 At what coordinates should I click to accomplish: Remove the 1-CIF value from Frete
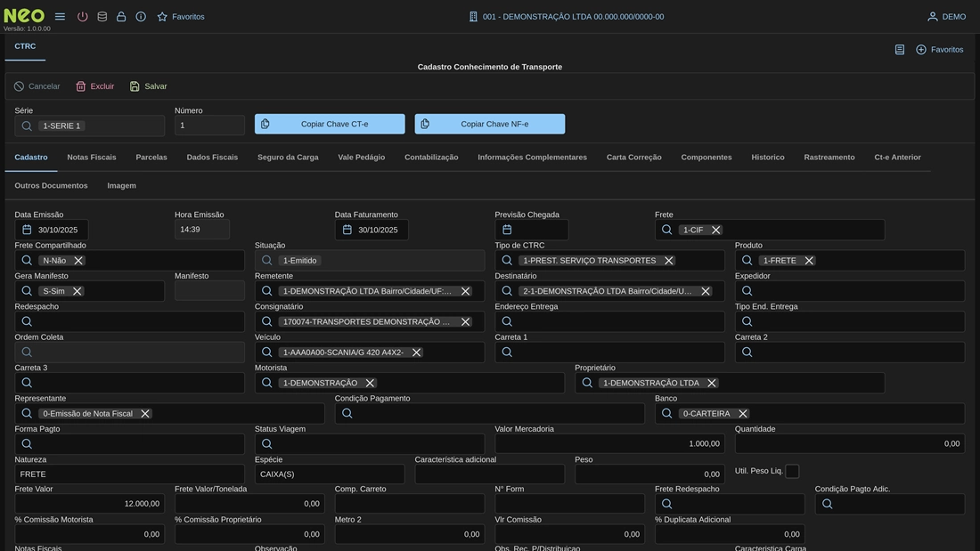click(716, 230)
